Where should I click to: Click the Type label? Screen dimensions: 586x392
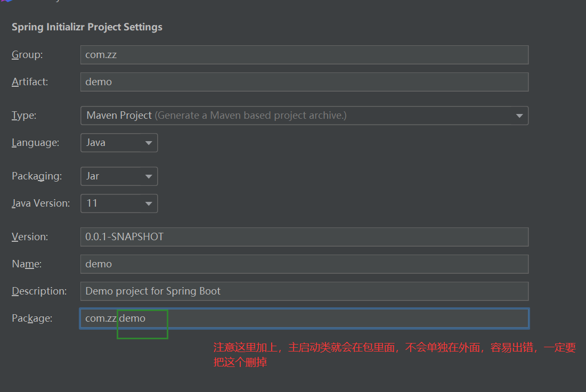(x=24, y=116)
